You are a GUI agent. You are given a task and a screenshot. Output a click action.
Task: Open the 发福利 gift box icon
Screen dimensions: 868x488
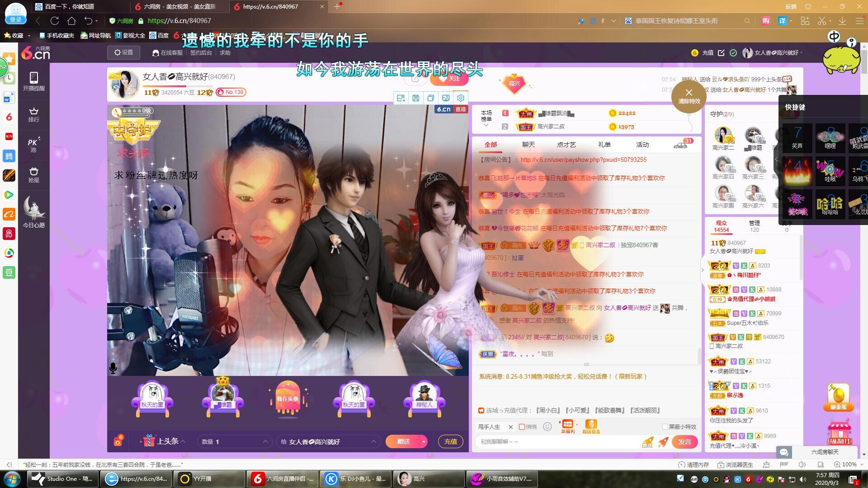(x=567, y=426)
